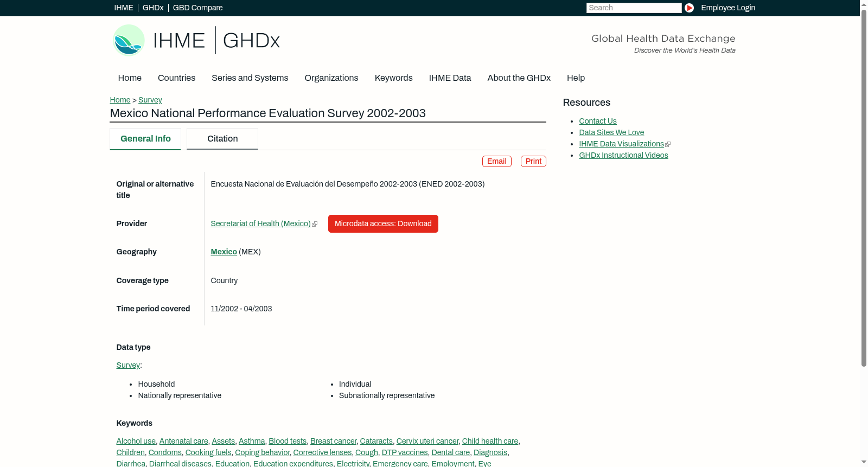The height and width of the screenshot is (467, 868).
Task: Open the Countries menu
Action: tap(176, 78)
